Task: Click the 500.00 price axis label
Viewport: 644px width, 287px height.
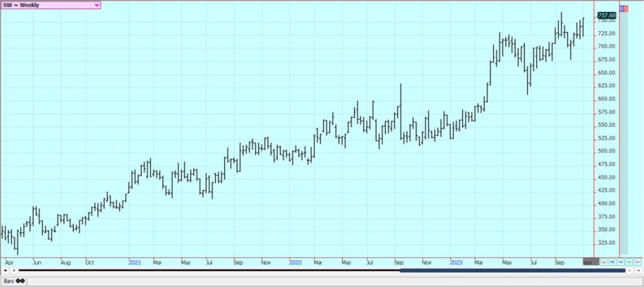Action: point(606,151)
